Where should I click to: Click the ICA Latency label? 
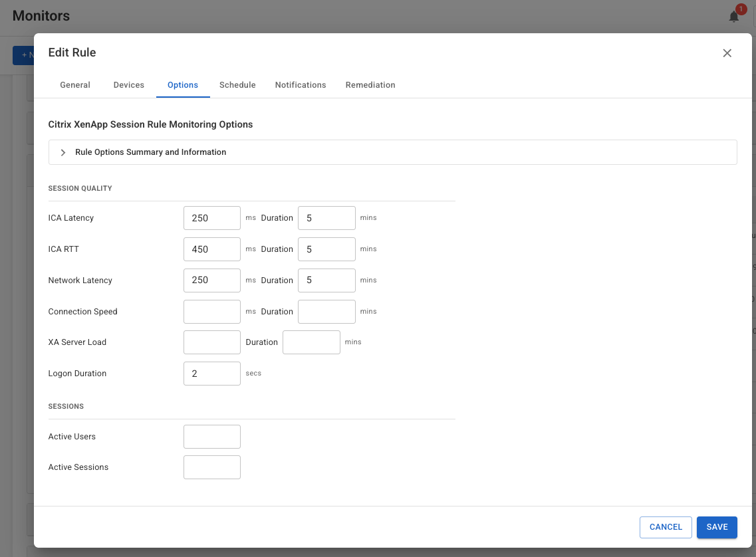point(71,218)
